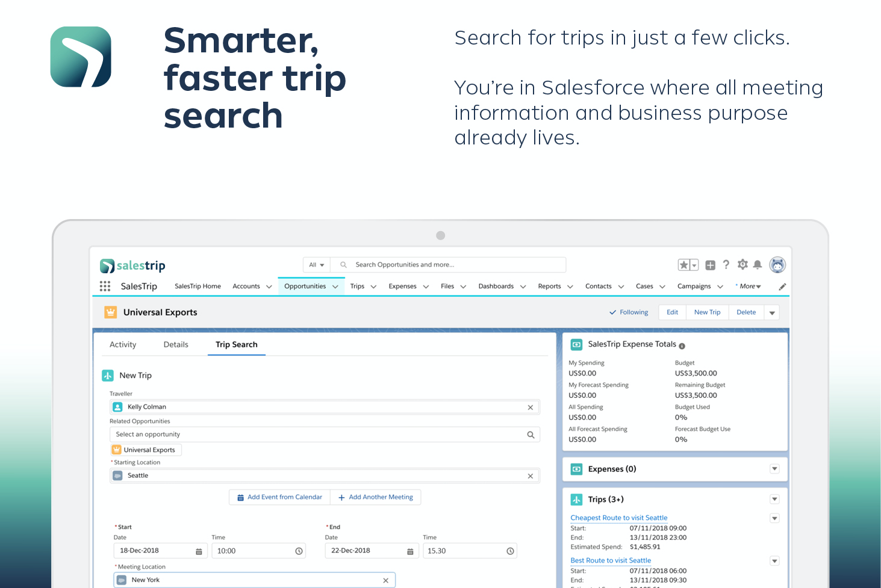Click the large SalesTrip app logo above the laptop
The height and width of the screenshot is (588, 881).
click(x=81, y=57)
